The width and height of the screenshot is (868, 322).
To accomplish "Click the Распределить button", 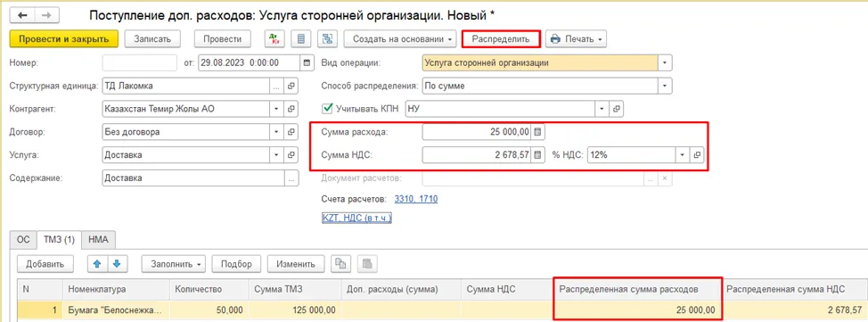I will (501, 38).
